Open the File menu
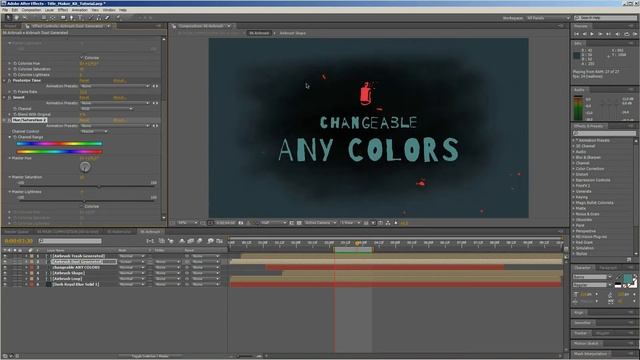The width and height of the screenshot is (640, 360). pos(5,10)
